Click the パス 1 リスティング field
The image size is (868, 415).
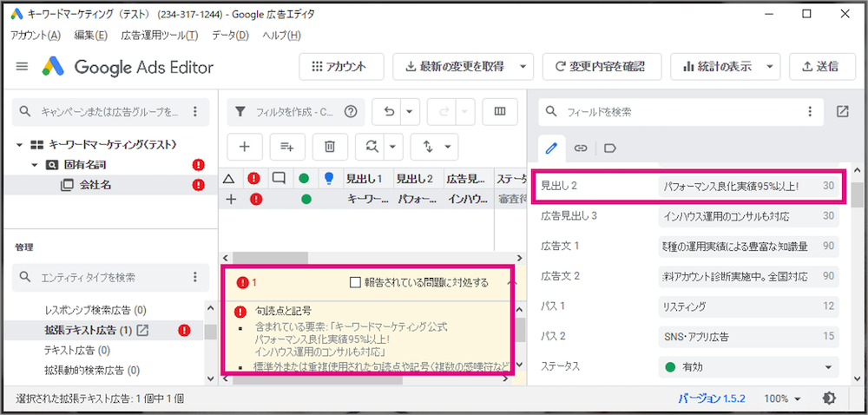pyautogui.click(x=749, y=306)
